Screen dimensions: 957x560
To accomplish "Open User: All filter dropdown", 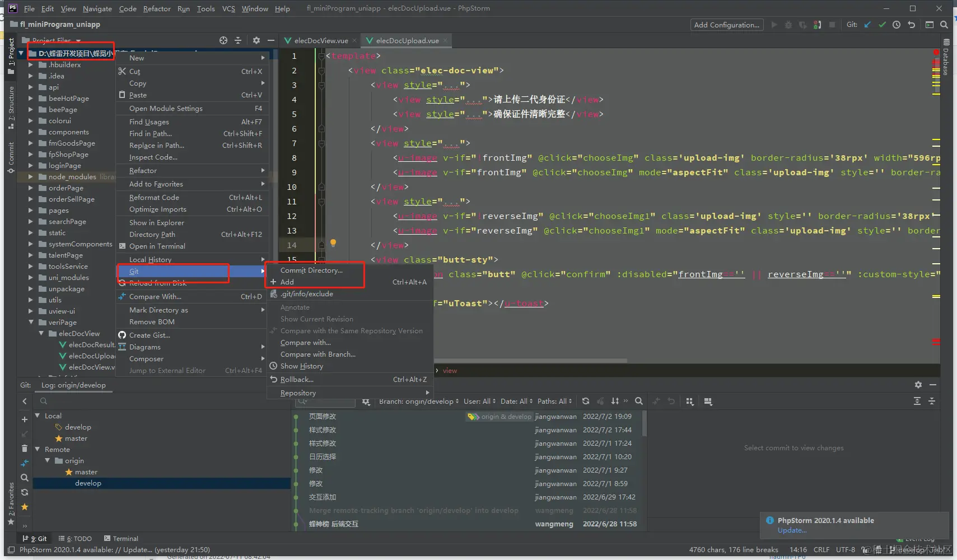I will pyautogui.click(x=480, y=402).
